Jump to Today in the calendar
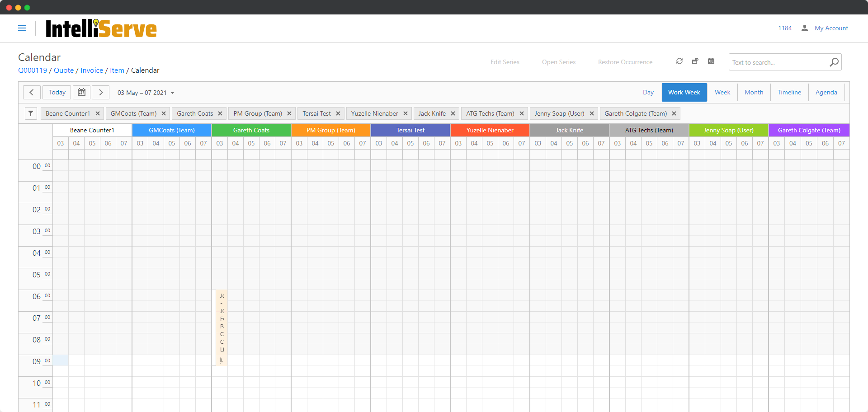The height and width of the screenshot is (412, 868). tap(57, 93)
